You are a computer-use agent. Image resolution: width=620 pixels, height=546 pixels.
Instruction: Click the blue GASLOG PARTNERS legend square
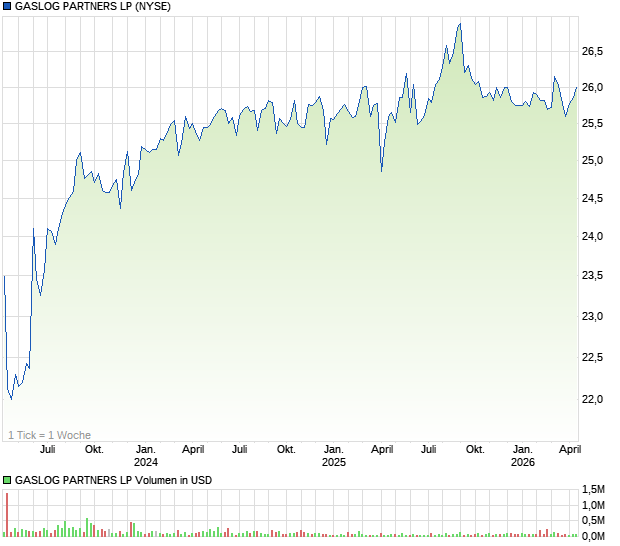coord(7,6)
